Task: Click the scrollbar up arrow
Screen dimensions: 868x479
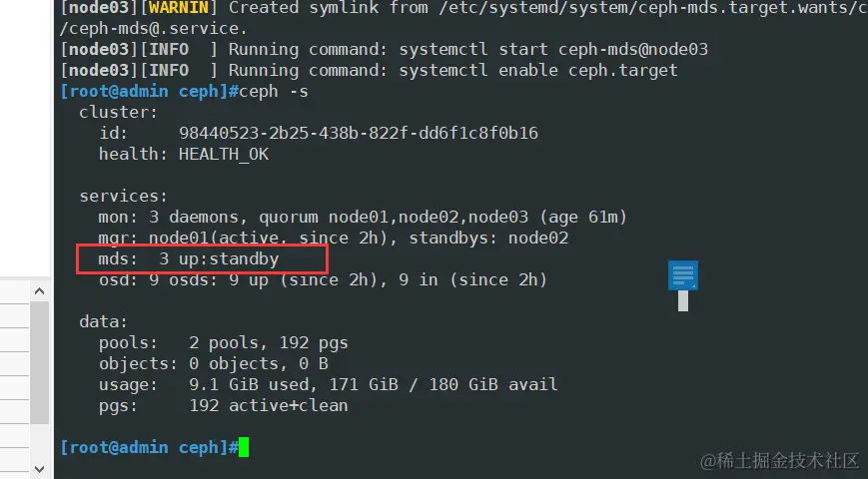Action: (x=39, y=290)
